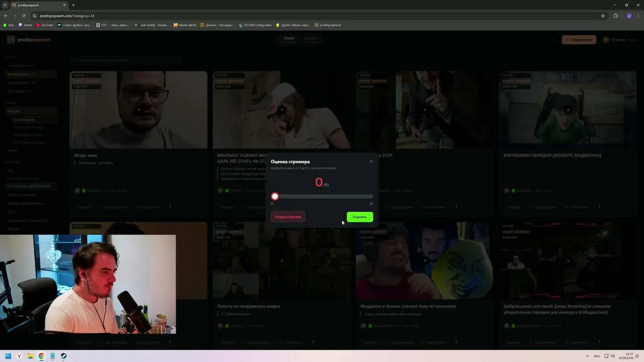Close the predlojoepeach browser tab
The height and width of the screenshot is (362, 644).
point(65,5)
